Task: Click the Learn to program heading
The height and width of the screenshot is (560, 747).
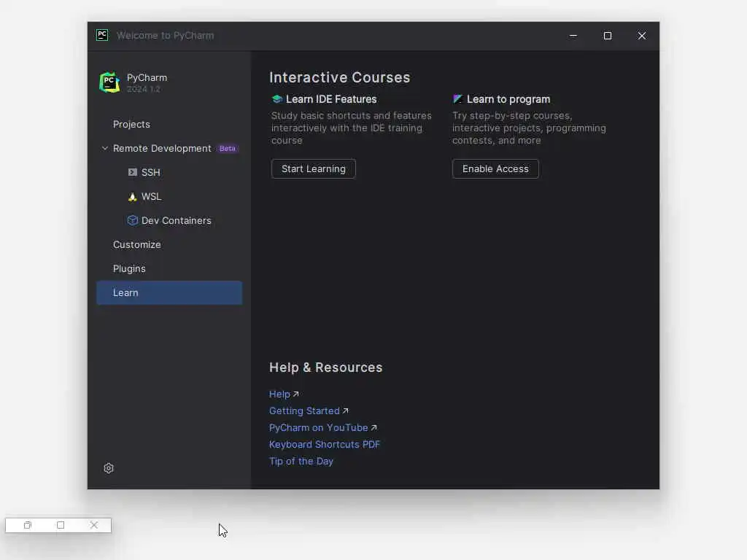Action: point(508,99)
